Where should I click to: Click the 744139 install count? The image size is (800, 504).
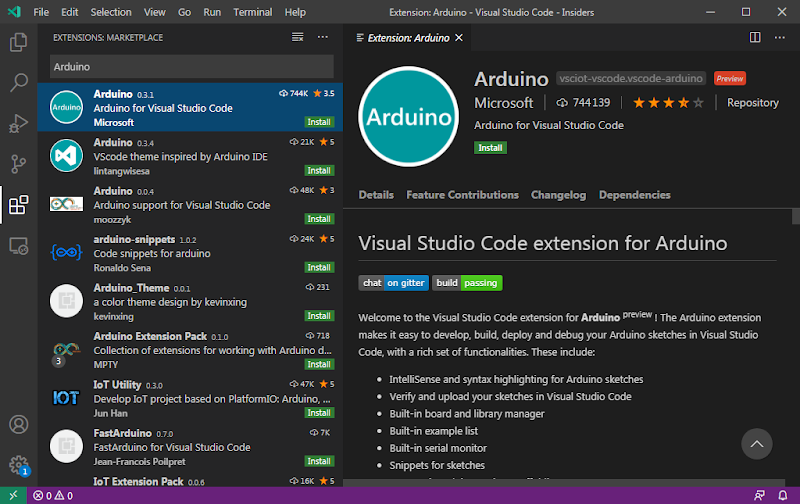point(583,103)
